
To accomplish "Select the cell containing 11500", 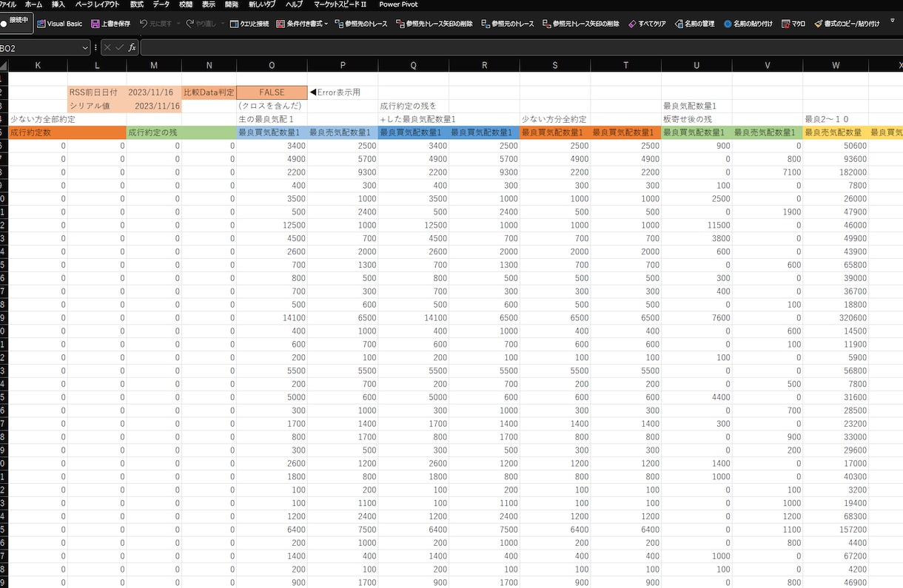I will 696,226.
